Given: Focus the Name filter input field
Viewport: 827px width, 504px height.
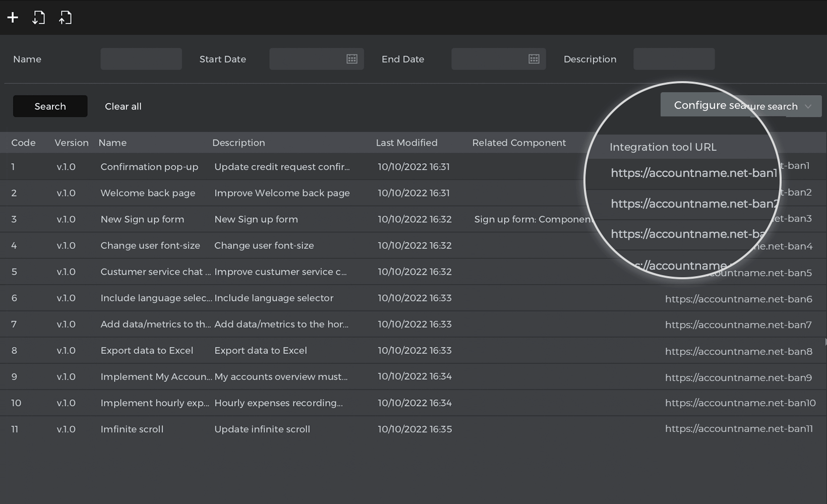Looking at the screenshot, I should tap(141, 59).
